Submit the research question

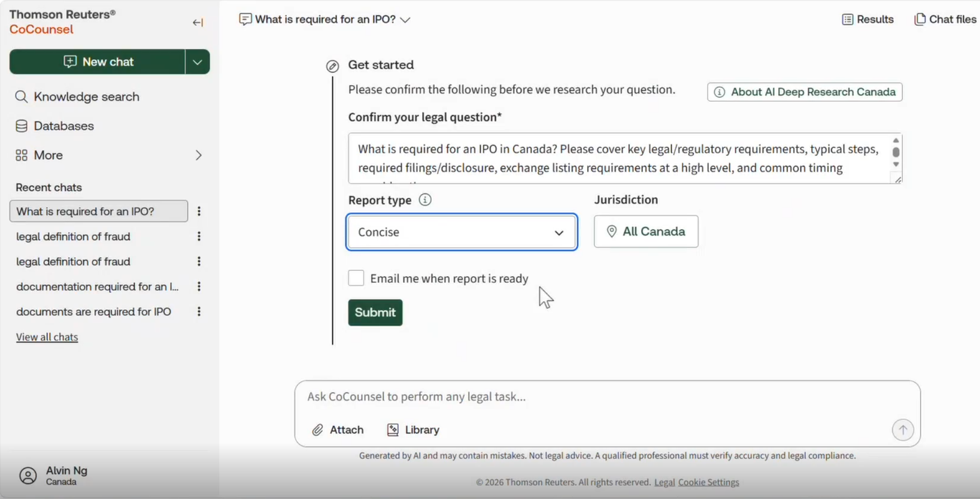375,312
